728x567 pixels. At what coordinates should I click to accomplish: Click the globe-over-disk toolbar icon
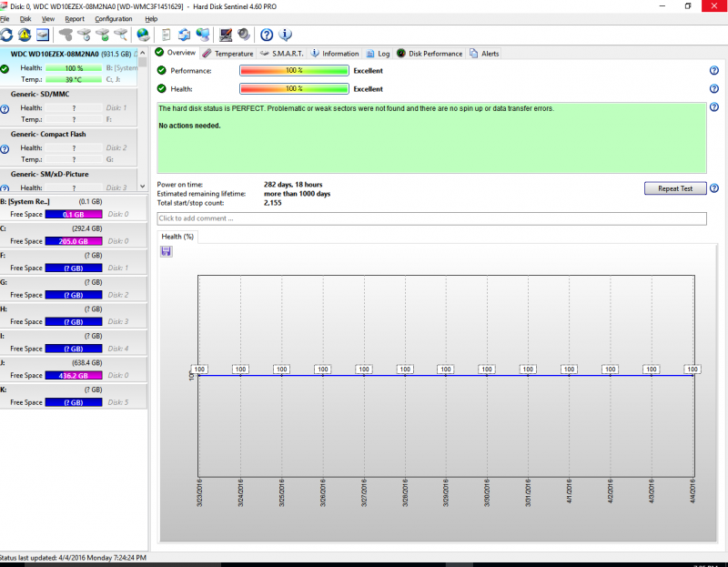tap(143, 35)
